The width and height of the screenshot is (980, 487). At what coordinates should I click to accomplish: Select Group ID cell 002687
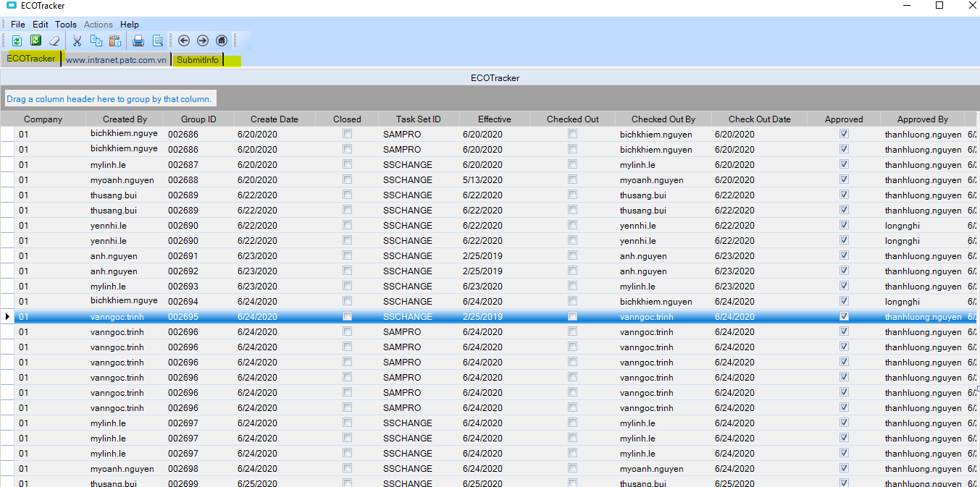(199, 164)
